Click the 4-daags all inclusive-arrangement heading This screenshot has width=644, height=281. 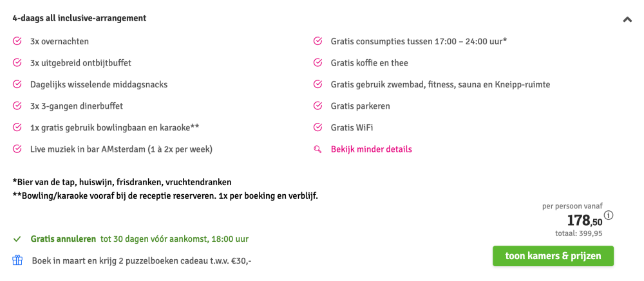pyautogui.click(x=79, y=18)
